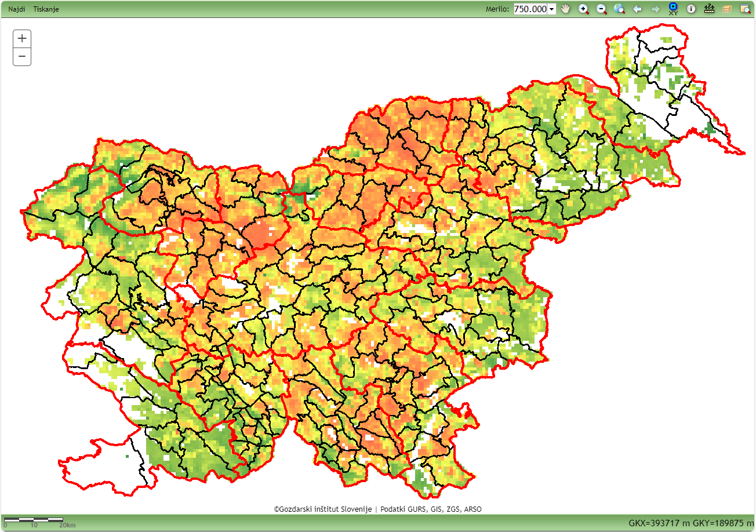Open the XY coordinate tool

tap(673, 9)
